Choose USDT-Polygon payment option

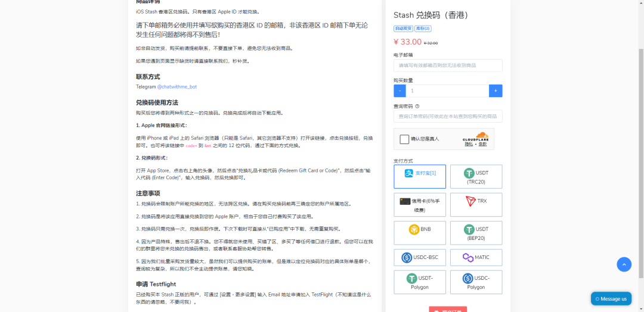click(420, 282)
